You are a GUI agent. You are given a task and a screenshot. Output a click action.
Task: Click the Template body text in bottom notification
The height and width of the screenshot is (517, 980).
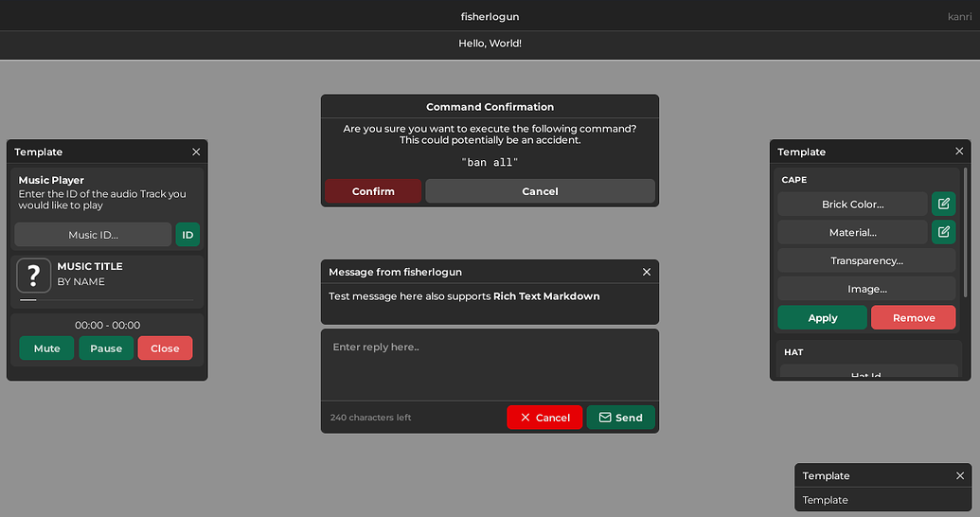(x=825, y=500)
